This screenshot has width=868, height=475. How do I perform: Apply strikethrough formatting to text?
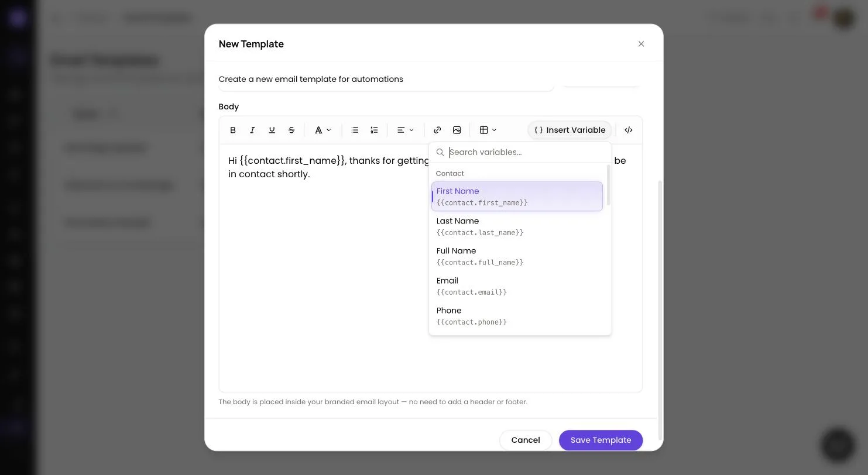(x=291, y=130)
